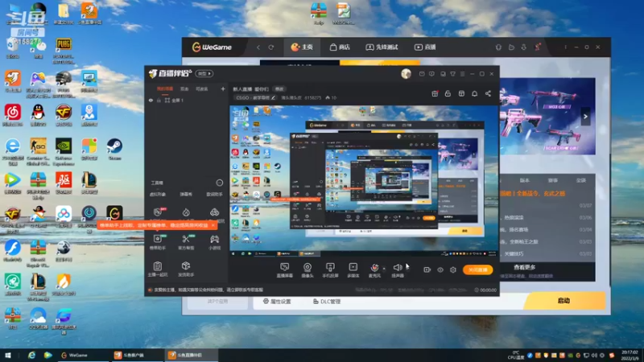Switch to the WeGame store tab

click(340, 47)
